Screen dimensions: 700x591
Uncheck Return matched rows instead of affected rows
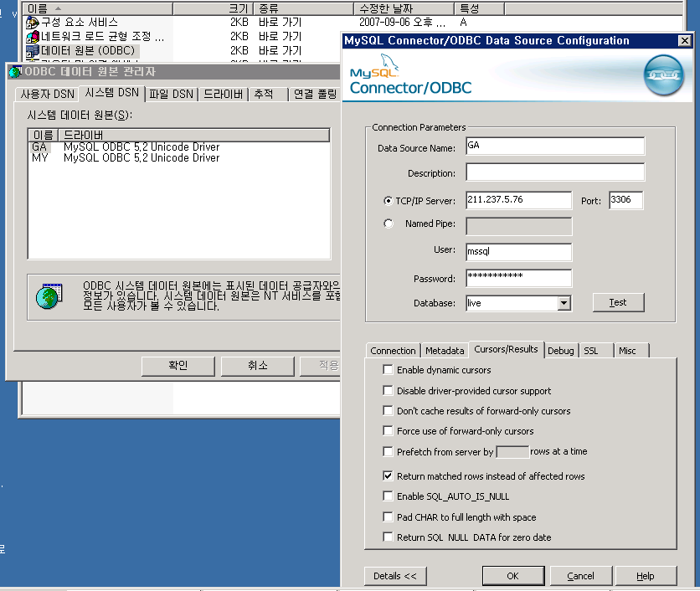pyautogui.click(x=388, y=475)
